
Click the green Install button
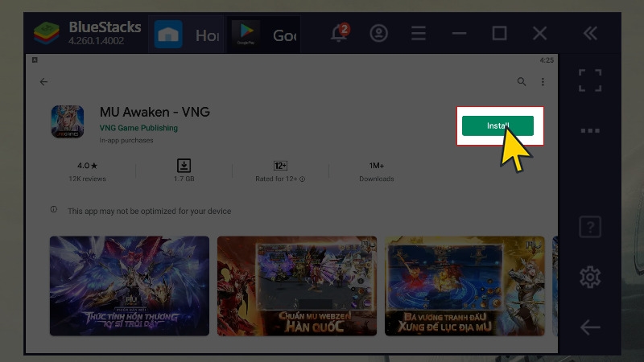(x=497, y=125)
